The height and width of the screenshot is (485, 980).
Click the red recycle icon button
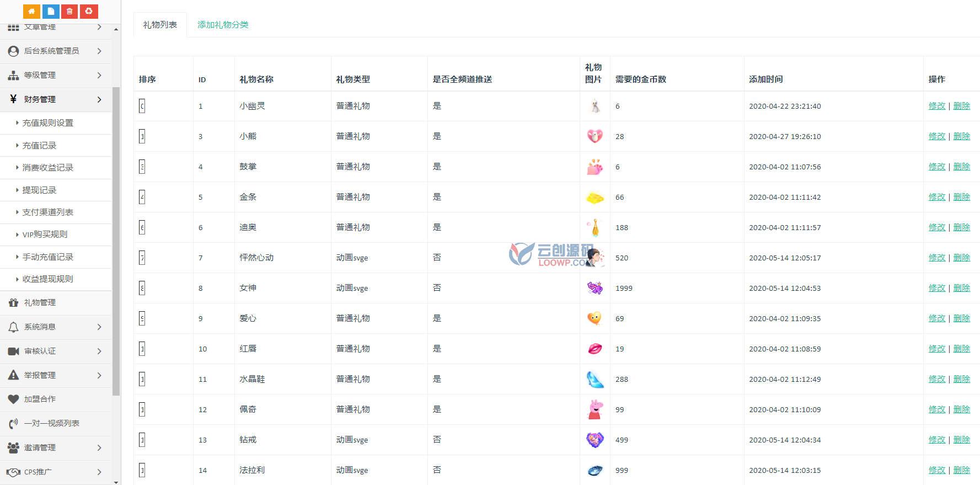pos(89,11)
